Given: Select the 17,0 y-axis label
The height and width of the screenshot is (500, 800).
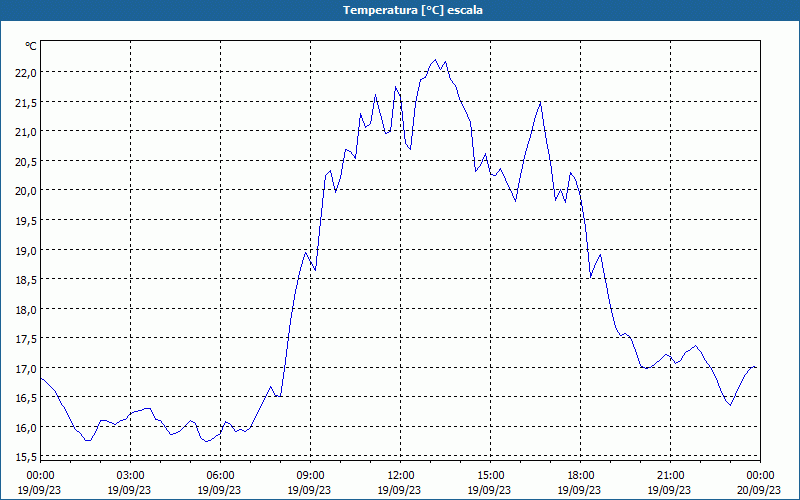Looking at the screenshot, I should pyautogui.click(x=26, y=368).
